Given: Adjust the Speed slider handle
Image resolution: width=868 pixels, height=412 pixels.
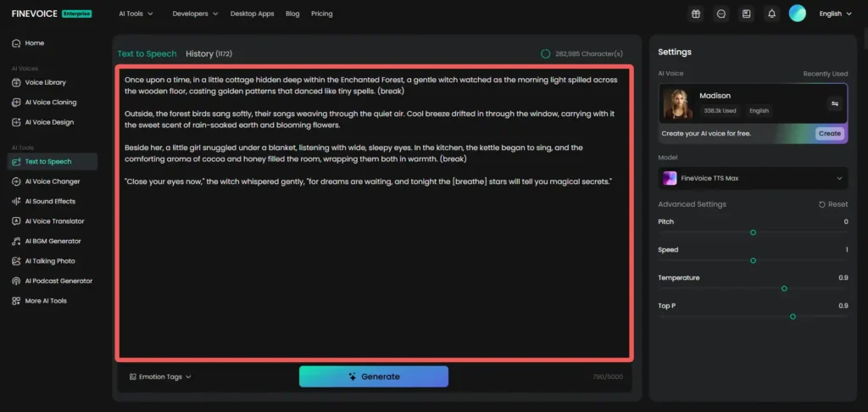Looking at the screenshot, I should coord(753,260).
